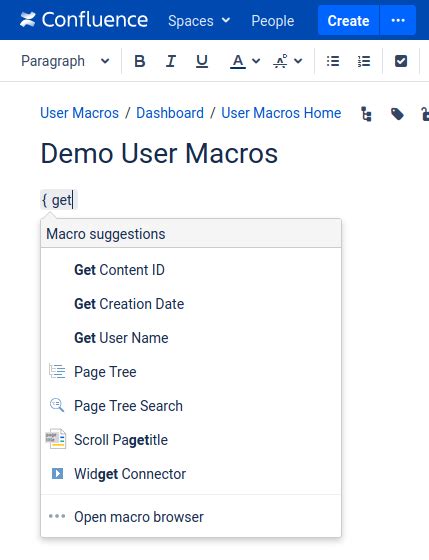Open the Spaces menu
The height and width of the screenshot is (560, 429).
click(x=199, y=21)
